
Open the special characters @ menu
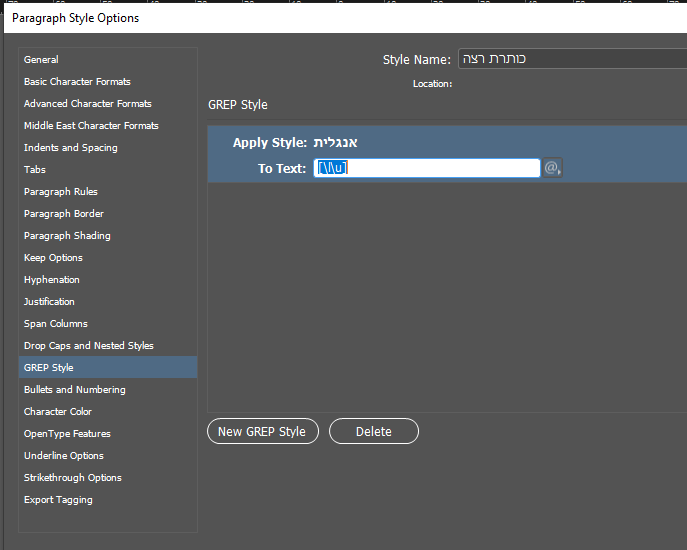tap(552, 168)
